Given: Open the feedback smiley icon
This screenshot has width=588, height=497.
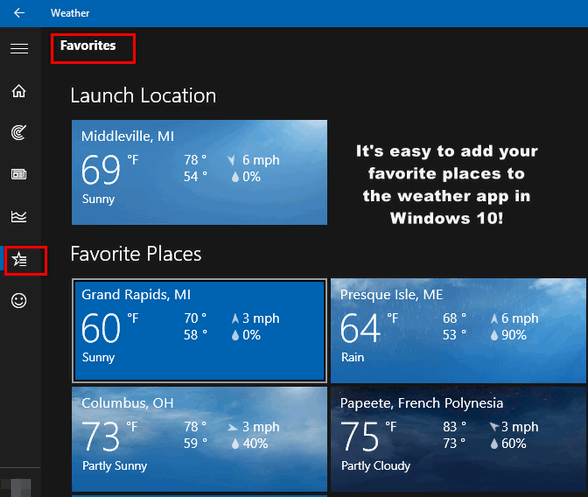Looking at the screenshot, I should coord(19,300).
